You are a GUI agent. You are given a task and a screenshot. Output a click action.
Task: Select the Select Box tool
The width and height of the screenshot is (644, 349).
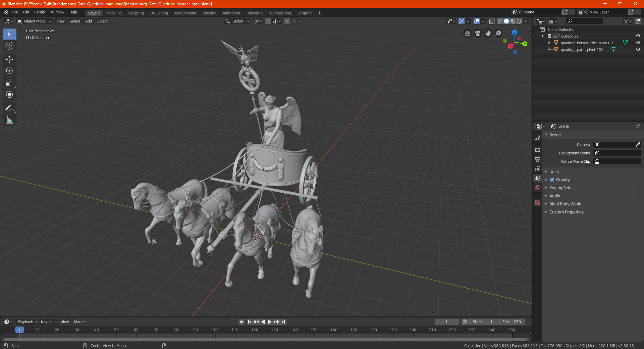[9, 34]
